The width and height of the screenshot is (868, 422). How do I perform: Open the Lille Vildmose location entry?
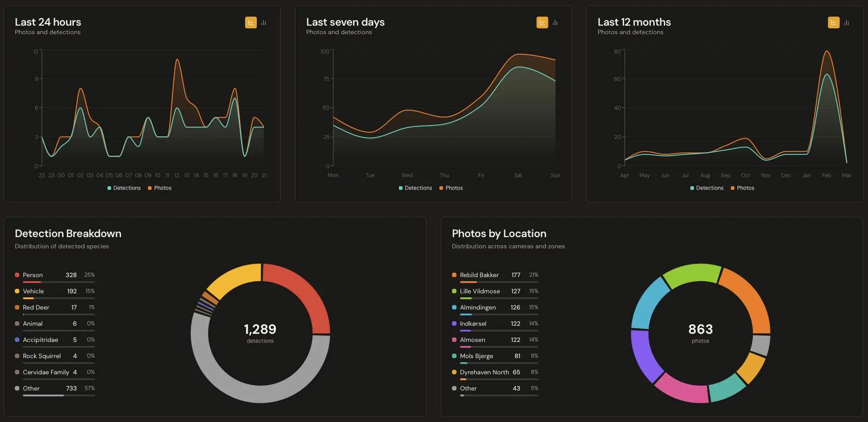pyautogui.click(x=480, y=291)
